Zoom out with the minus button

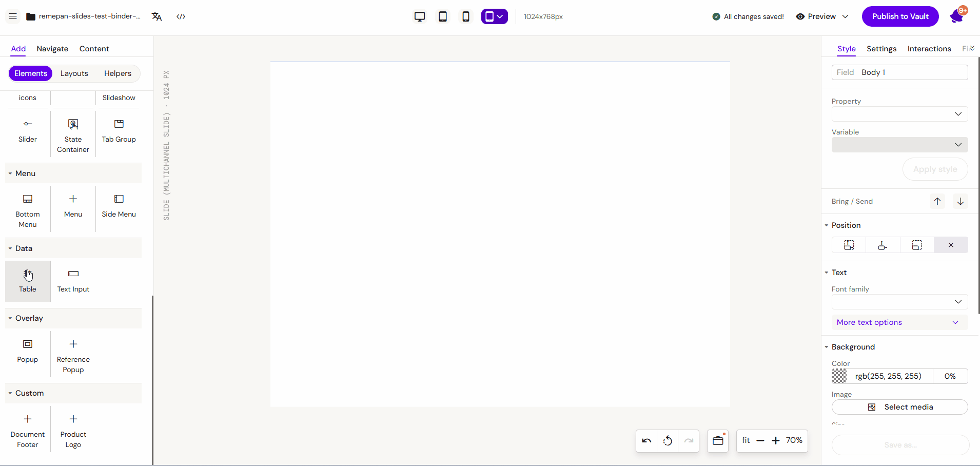click(760, 440)
